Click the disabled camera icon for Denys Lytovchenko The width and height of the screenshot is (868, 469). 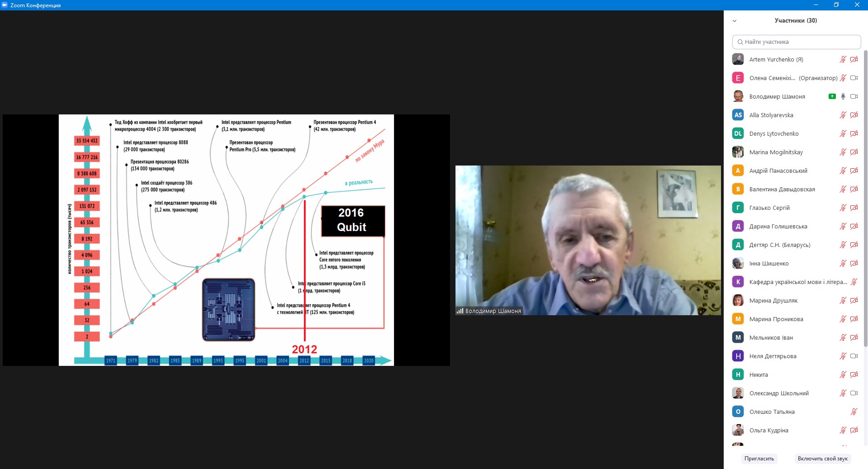[854, 133]
